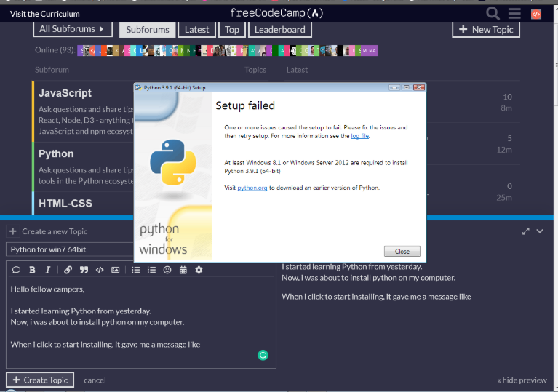558x392 pixels.
Task: Click the JavaScript topic count 10
Action: [508, 97]
